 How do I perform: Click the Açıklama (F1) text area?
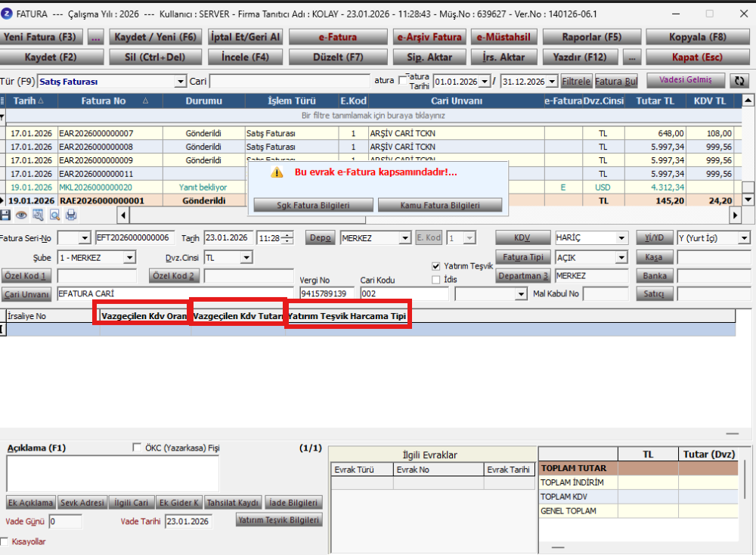coord(113,473)
